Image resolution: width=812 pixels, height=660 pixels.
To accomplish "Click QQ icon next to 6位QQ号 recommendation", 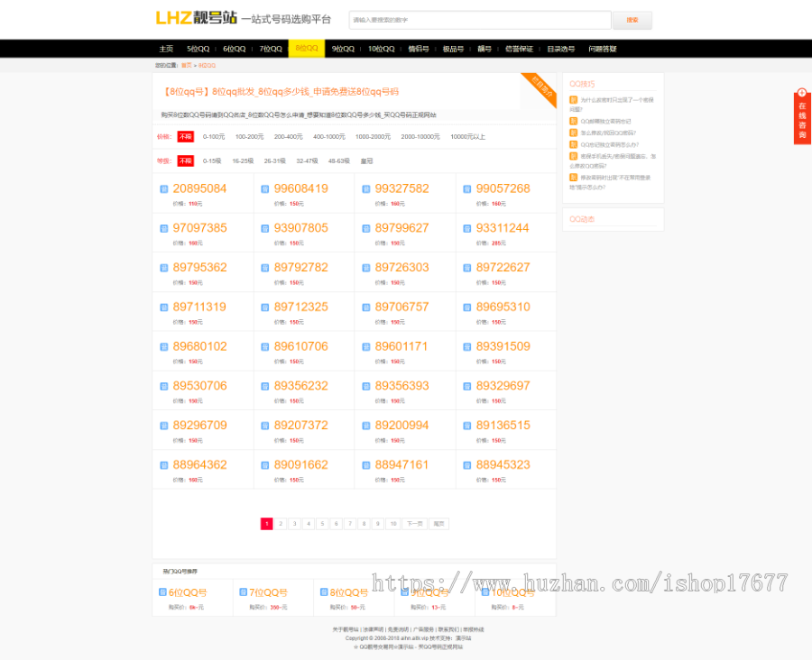I will 162,591.
